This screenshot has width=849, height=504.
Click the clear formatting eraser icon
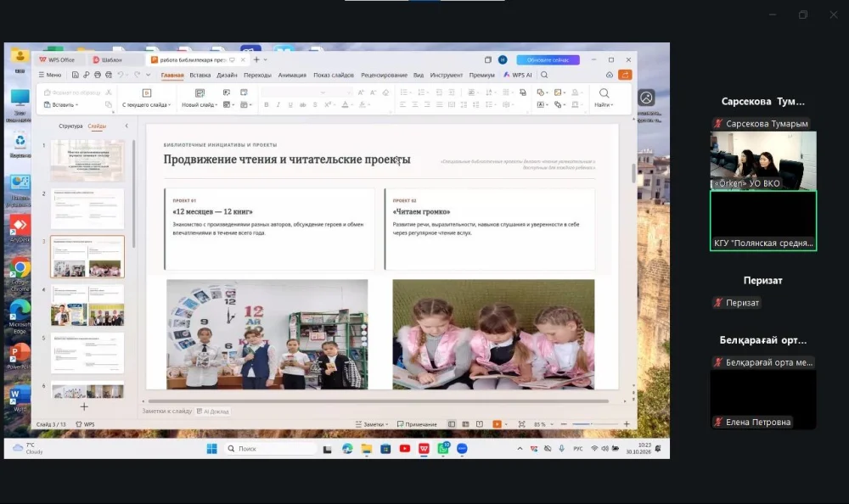[x=385, y=92]
